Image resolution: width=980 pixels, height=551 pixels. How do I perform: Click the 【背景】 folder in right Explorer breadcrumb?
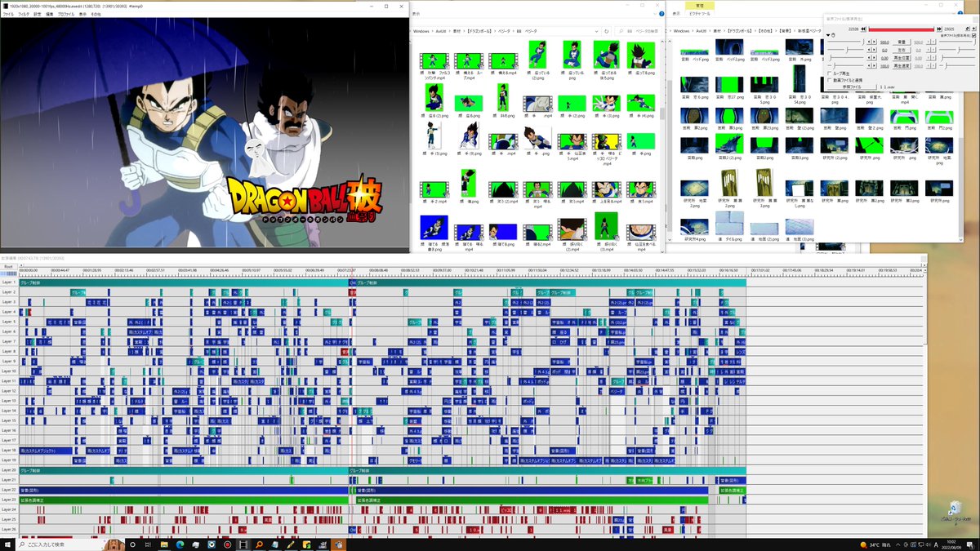tap(785, 30)
